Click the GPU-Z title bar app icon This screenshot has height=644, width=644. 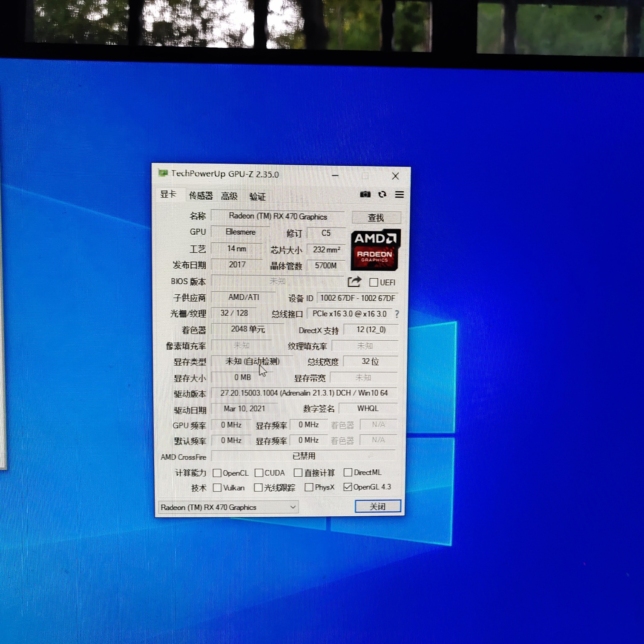coord(163,173)
